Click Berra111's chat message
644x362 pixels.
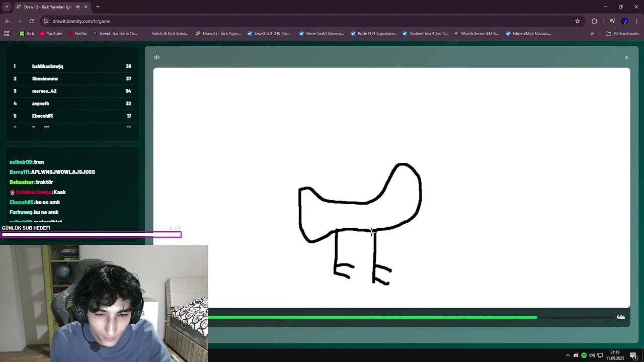click(x=52, y=172)
